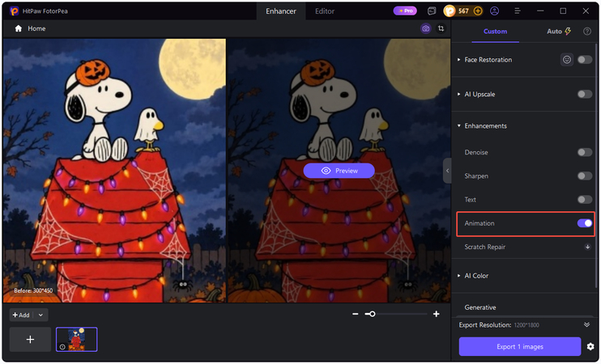Open the Add button dropdown arrow

tap(40, 315)
